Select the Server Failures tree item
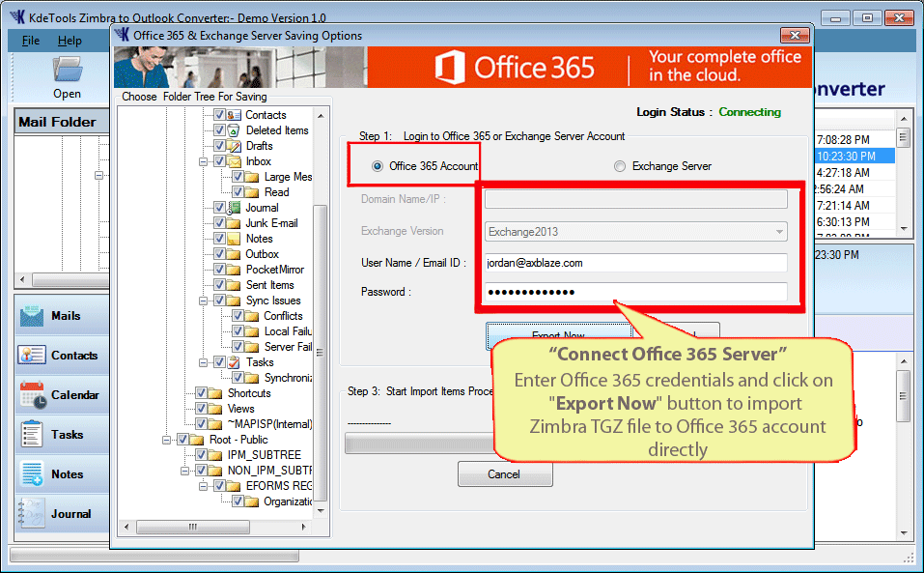Viewport: 924px width, 573px height. tap(288, 347)
